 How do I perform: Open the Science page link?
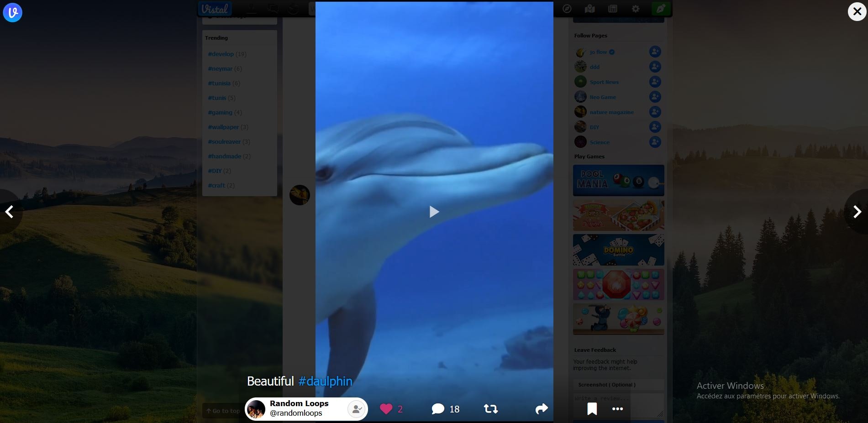[600, 142]
